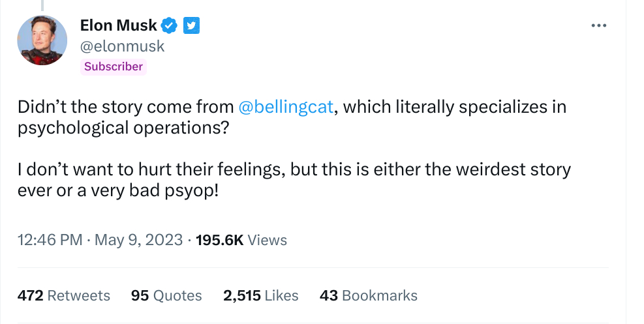Click the thread connector line above the avatar
Viewport: 644px width, 324px height.
pos(42,4)
